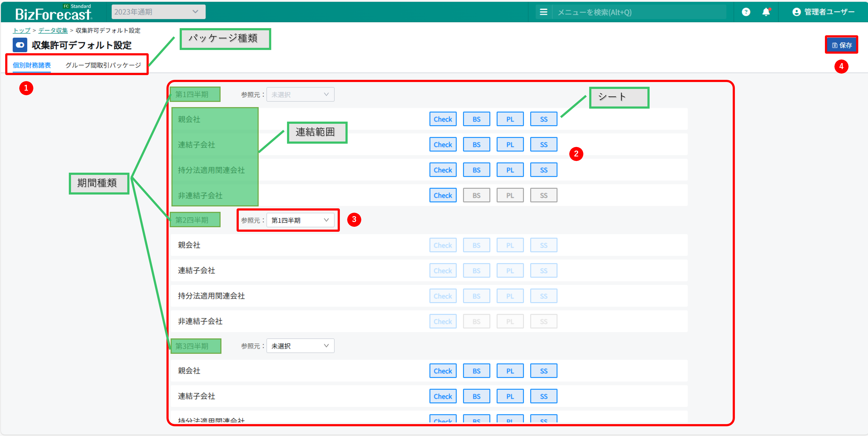
Task: Click the help question mark icon
Action: (746, 12)
